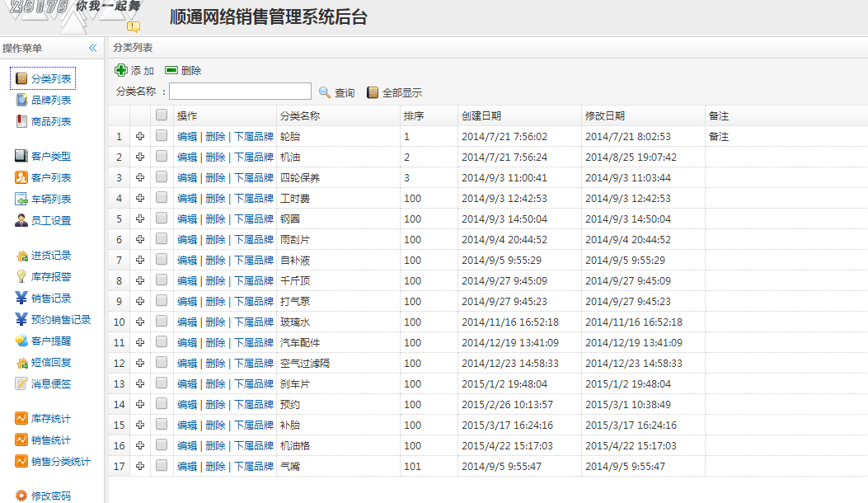Click the 查询 magnifier search icon
The height and width of the screenshot is (503, 868).
pyautogui.click(x=325, y=92)
